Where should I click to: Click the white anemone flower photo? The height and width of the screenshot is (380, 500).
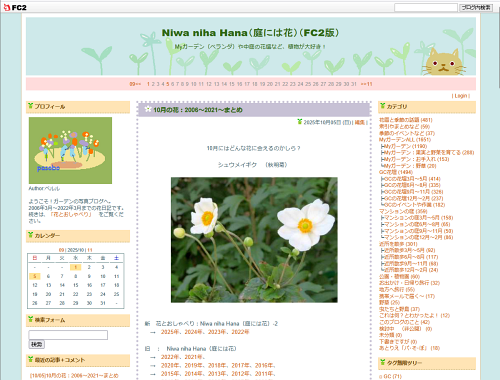[x=254, y=240]
